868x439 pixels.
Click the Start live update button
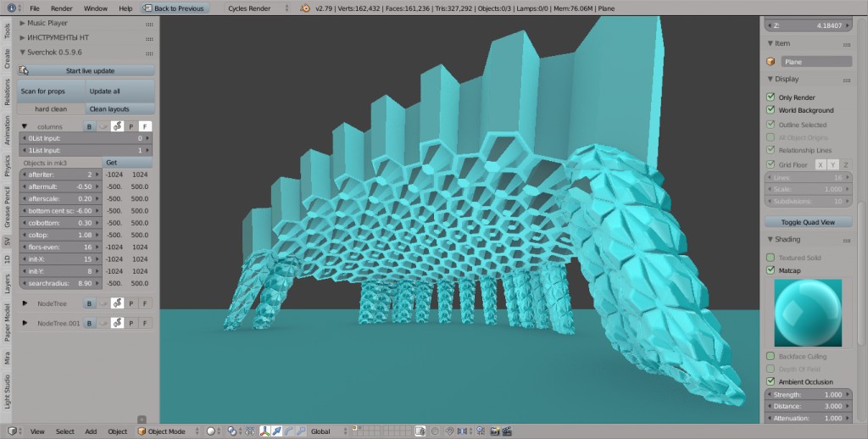(x=86, y=70)
